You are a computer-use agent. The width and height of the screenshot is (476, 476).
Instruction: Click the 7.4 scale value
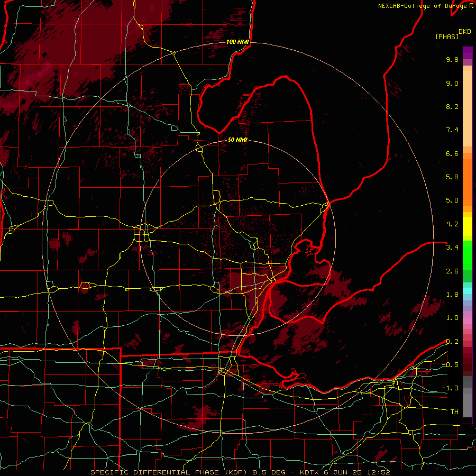pos(452,130)
